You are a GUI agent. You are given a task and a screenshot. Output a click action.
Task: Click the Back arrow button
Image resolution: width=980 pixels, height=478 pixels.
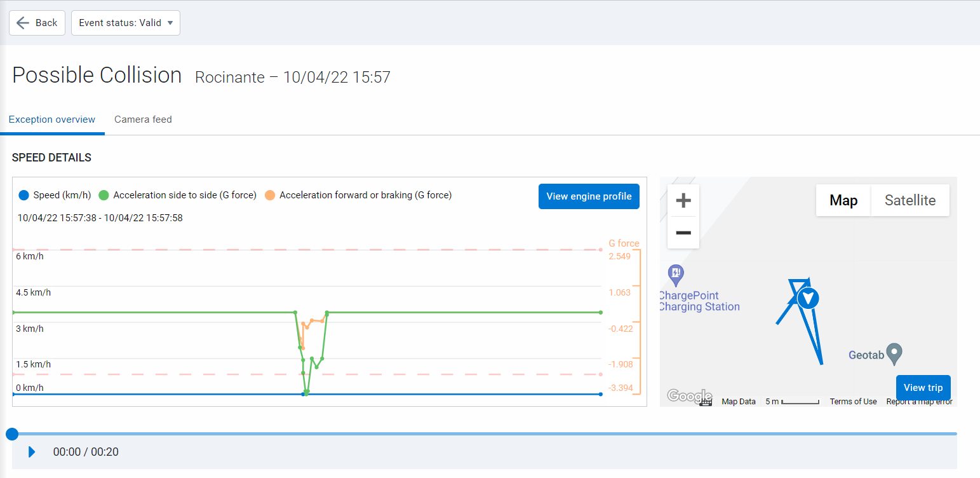point(37,23)
